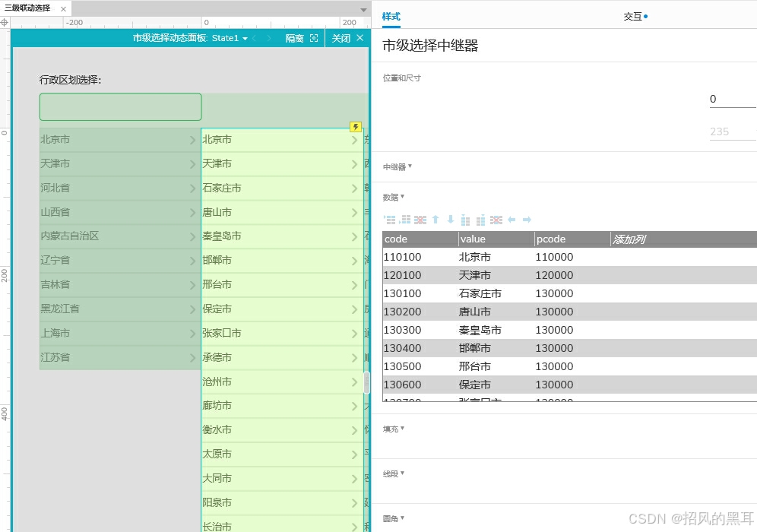This screenshot has width=757, height=532.
Task: Open the State1 dropdown in panel header
Action: pyautogui.click(x=245, y=39)
